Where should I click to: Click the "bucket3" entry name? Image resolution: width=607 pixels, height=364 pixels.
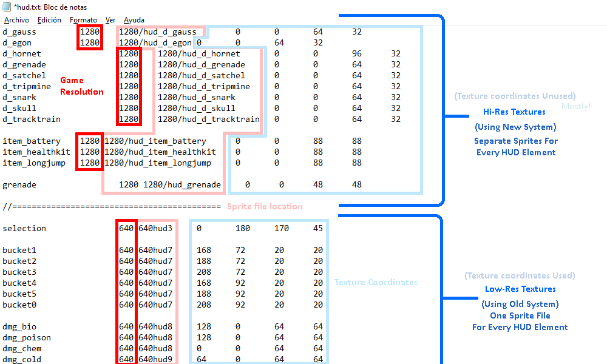19,272
